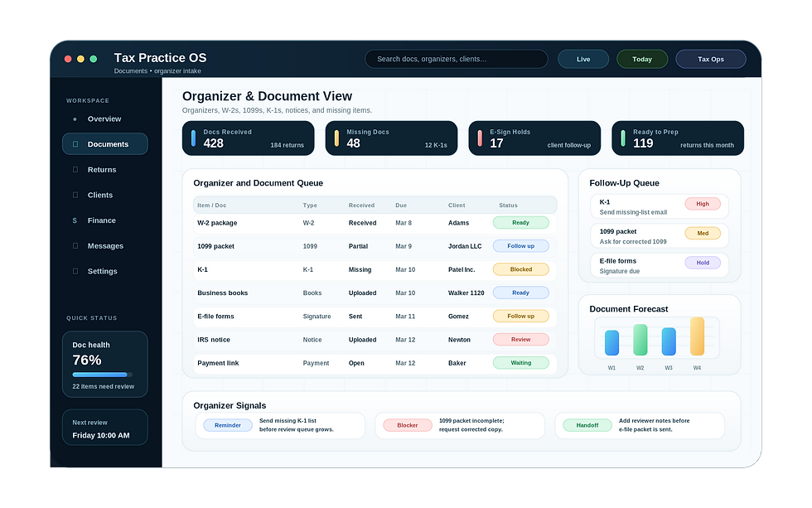Click the Type column header
The width and height of the screenshot is (812, 508).
pos(310,205)
